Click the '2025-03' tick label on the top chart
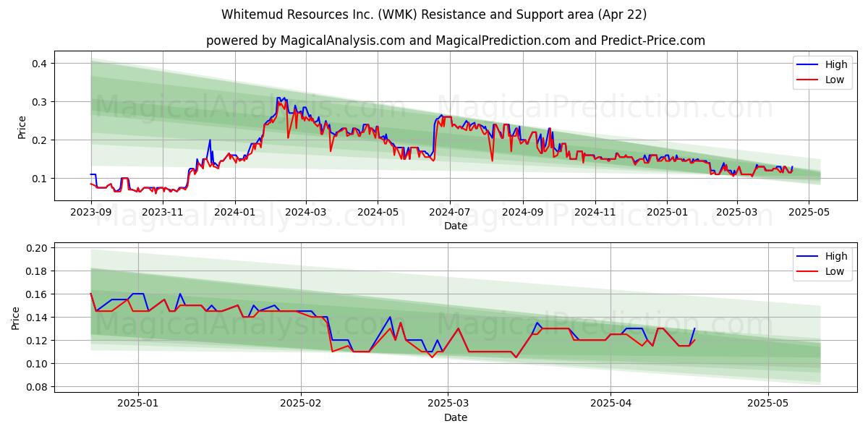 [x=737, y=213]
